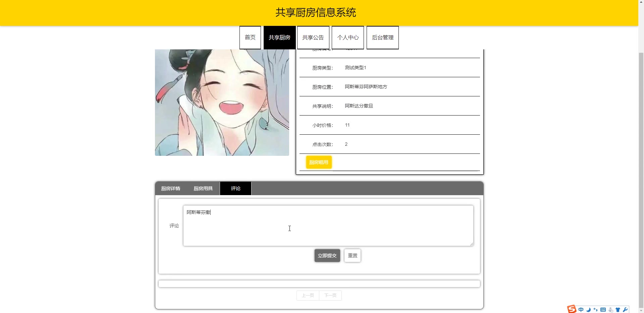Click the click-count value 2
This screenshot has height=313, width=644.
[x=346, y=144]
